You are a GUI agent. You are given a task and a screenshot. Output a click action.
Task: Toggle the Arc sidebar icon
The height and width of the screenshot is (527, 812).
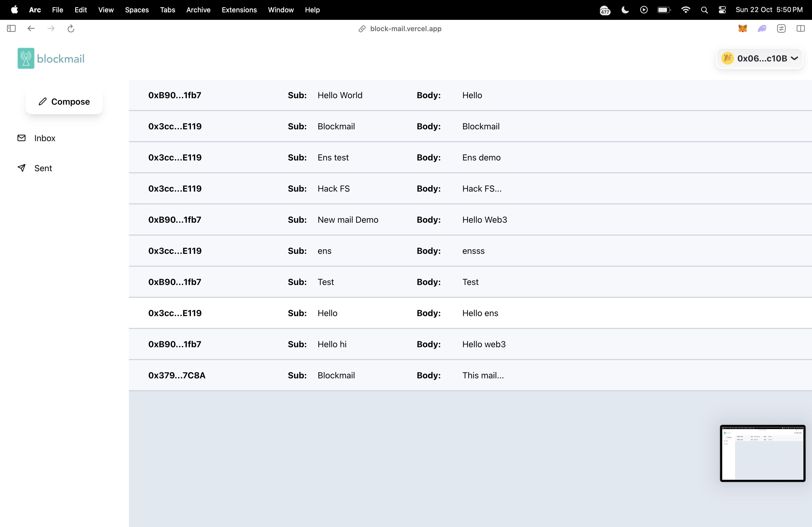click(x=11, y=29)
